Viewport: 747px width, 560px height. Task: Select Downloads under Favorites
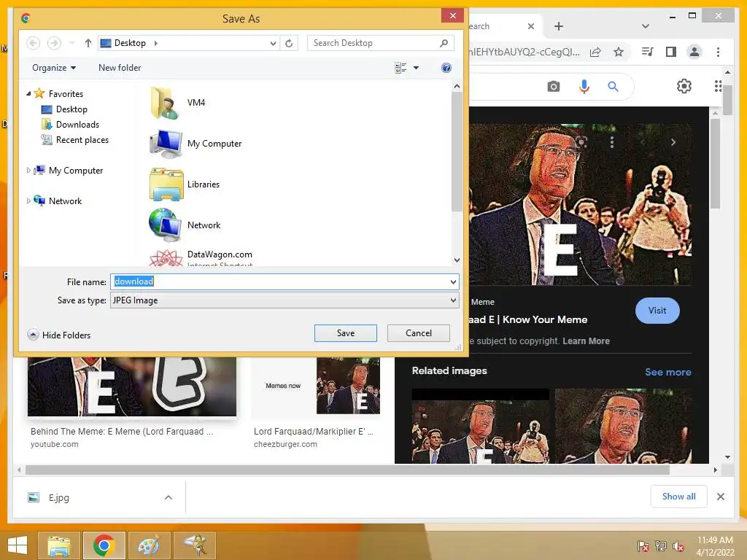(71, 124)
